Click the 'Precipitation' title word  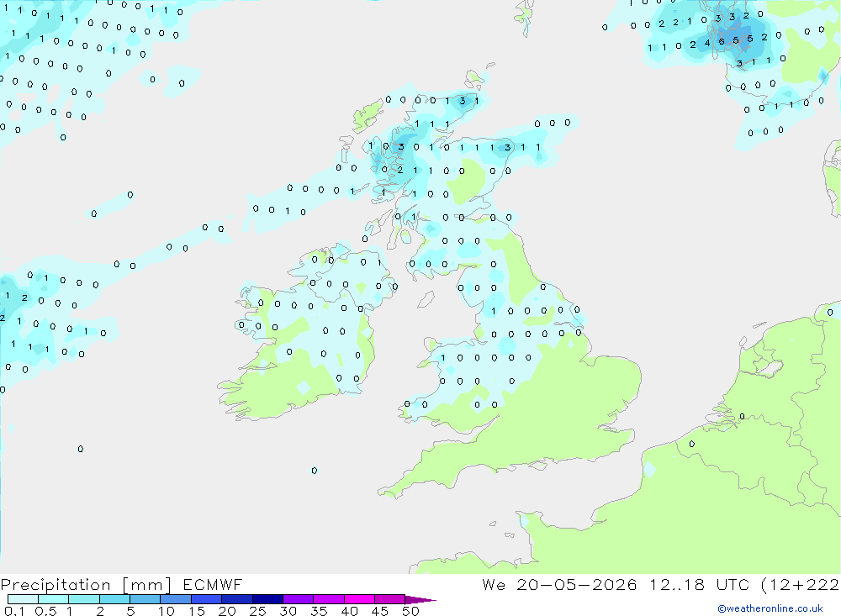pos(56,585)
